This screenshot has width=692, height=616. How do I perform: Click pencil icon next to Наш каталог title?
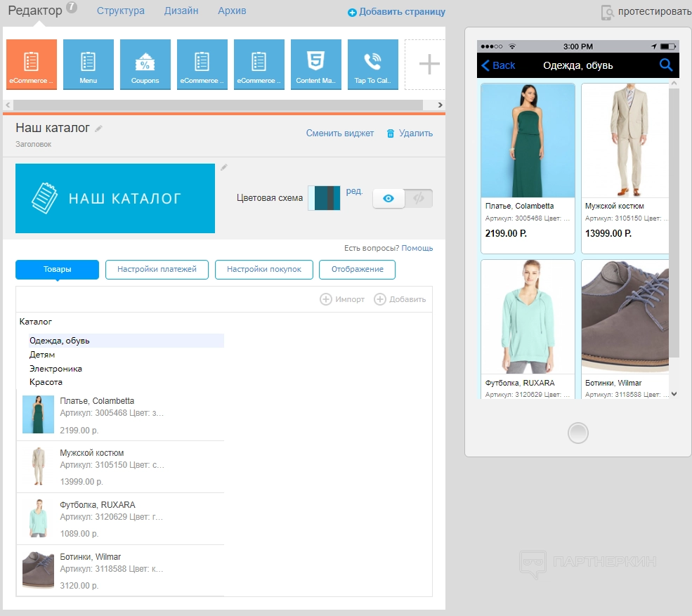pos(99,129)
